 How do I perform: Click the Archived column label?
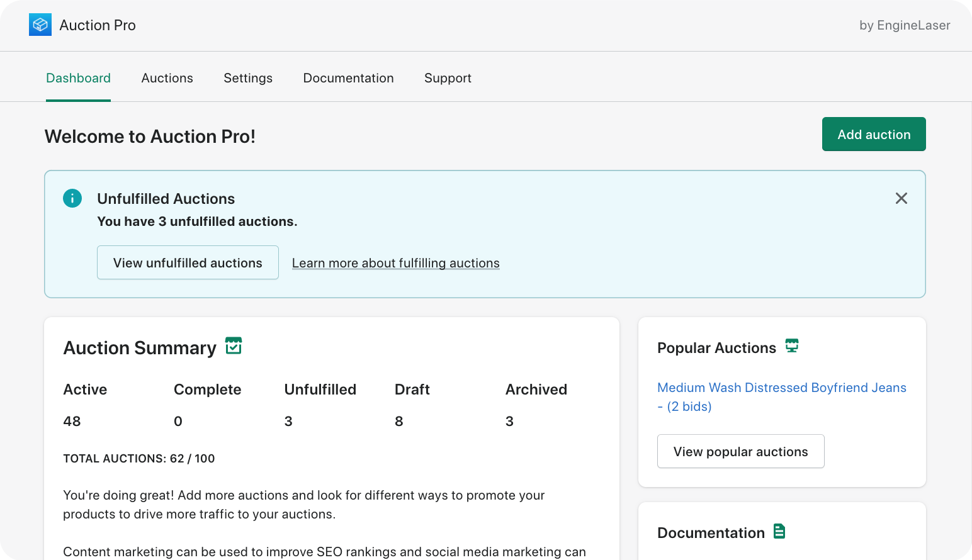coord(536,389)
